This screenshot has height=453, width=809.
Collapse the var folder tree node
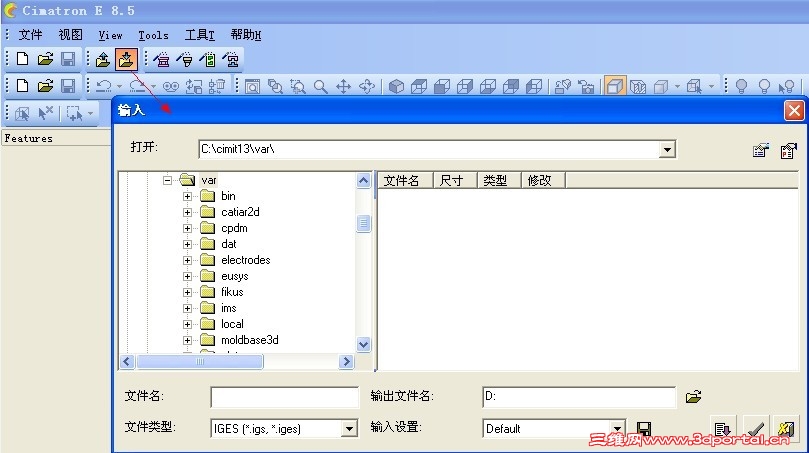[167, 180]
